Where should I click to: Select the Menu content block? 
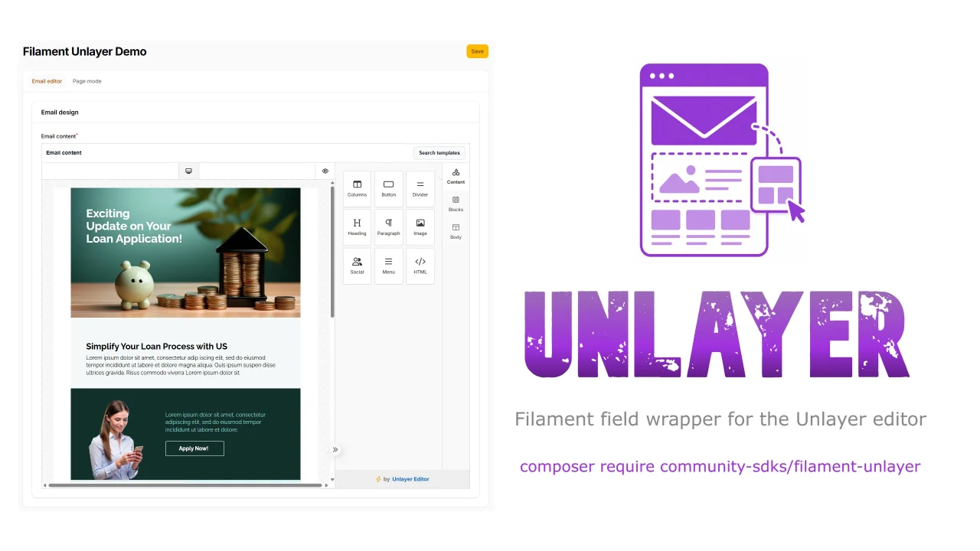389,266
